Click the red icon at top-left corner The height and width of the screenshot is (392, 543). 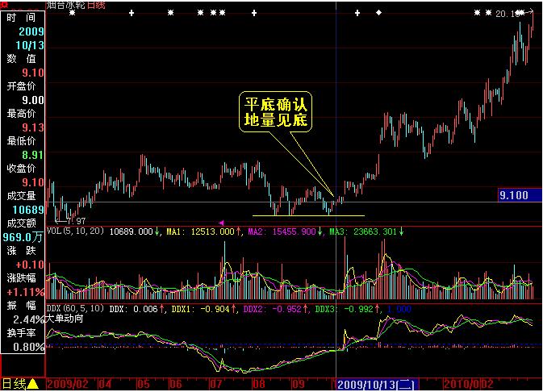tap(5, 5)
